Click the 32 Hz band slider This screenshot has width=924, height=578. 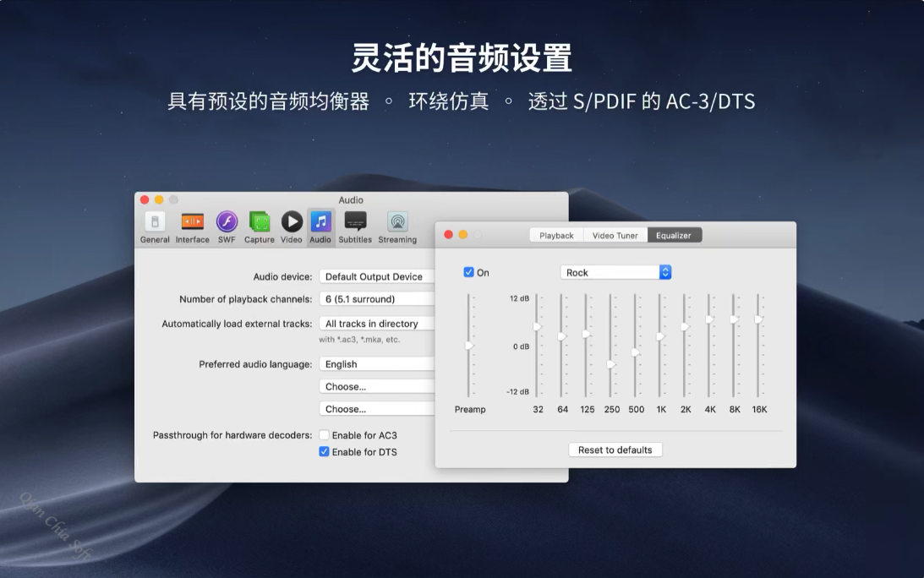click(x=537, y=326)
